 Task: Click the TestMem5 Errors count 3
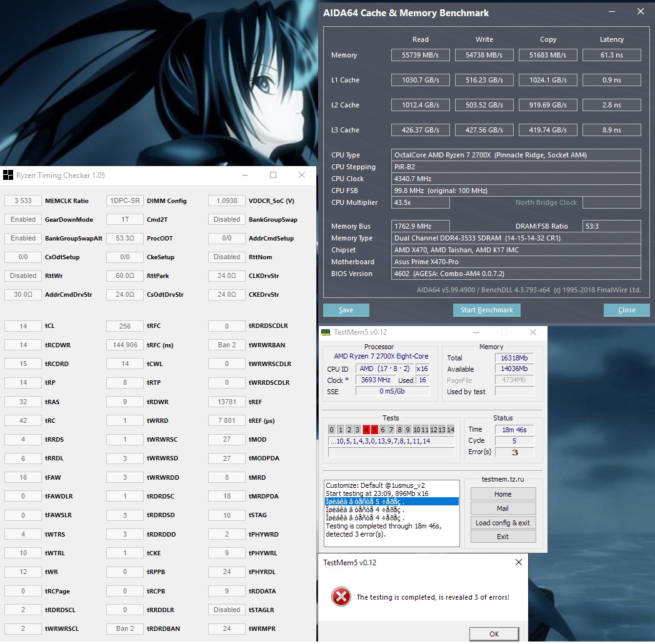tap(514, 452)
